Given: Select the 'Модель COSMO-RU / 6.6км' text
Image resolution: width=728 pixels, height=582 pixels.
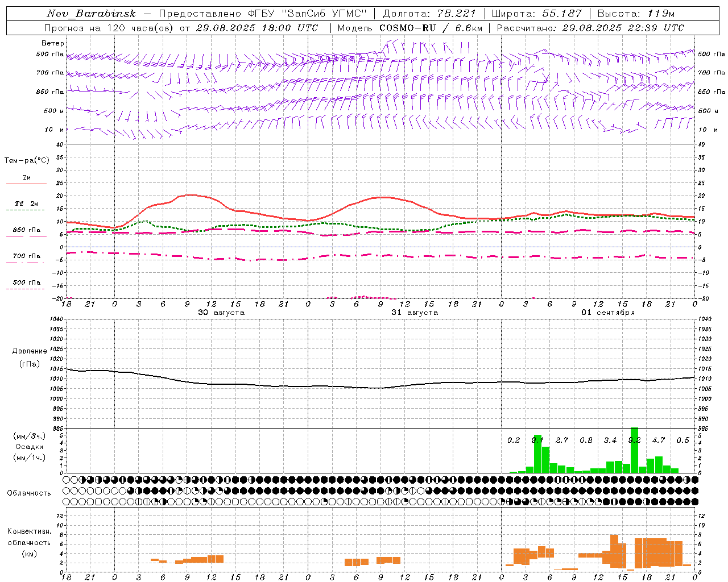Looking at the screenshot, I should [x=409, y=28].
